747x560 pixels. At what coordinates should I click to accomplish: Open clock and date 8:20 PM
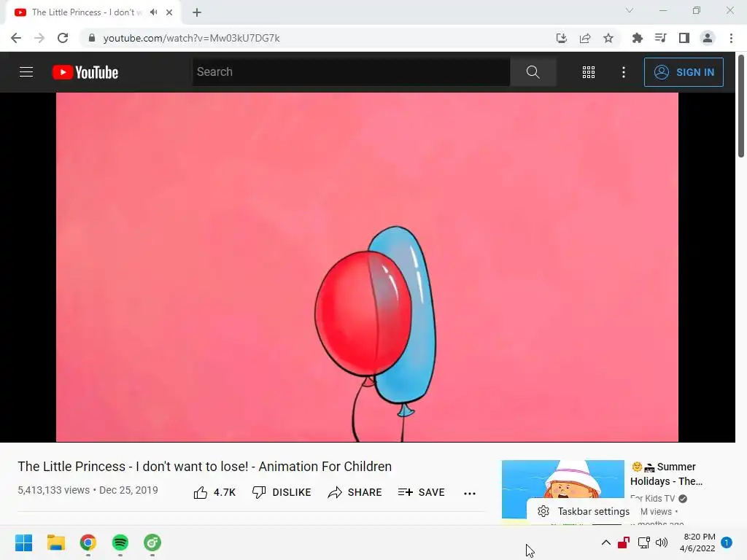(698, 542)
